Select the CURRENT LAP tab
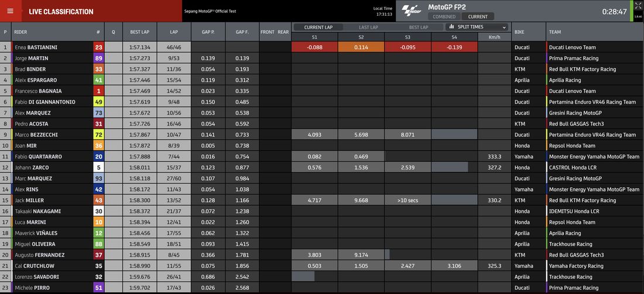This screenshot has height=294, width=644. coord(318,27)
